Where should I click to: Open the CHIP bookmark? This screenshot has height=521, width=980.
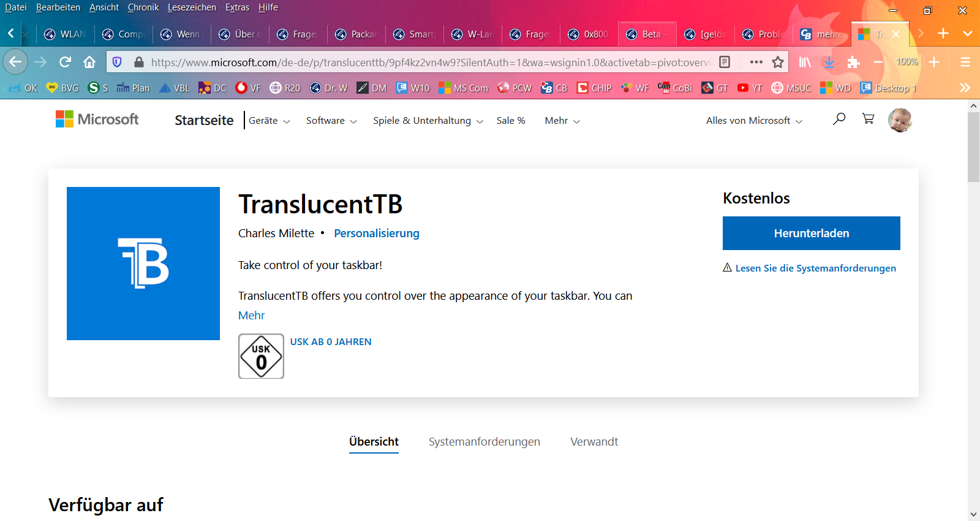pyautogui.click(x=594, y=88)
